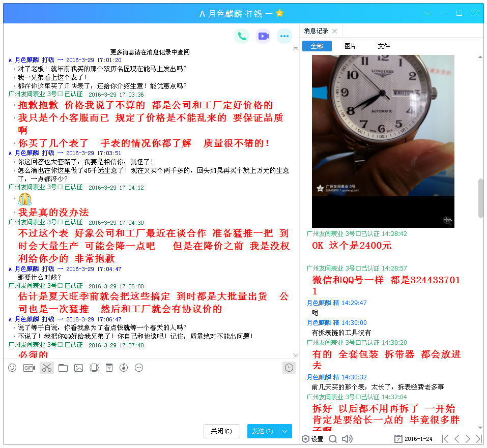Open the music share icon
The image size is (487, 448).
[124, 368]
